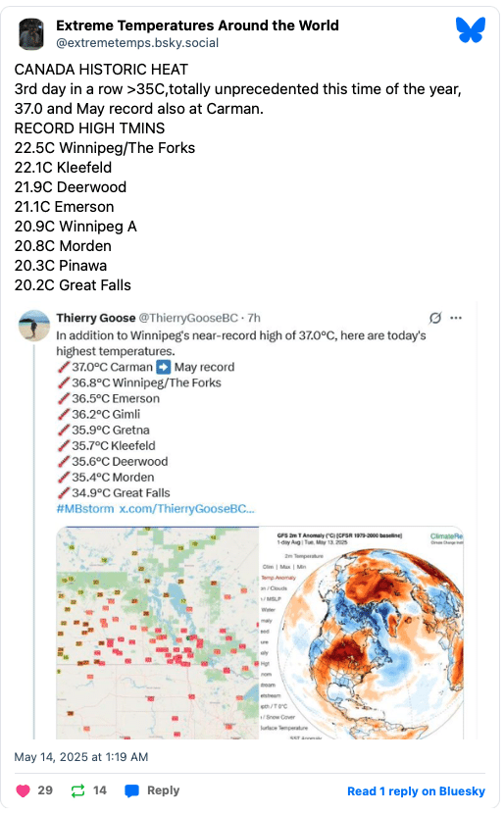Viewport: 504px width, 814px height.
Task: Open the Manitoba temperature map image
Action: (x=157, y=633)
